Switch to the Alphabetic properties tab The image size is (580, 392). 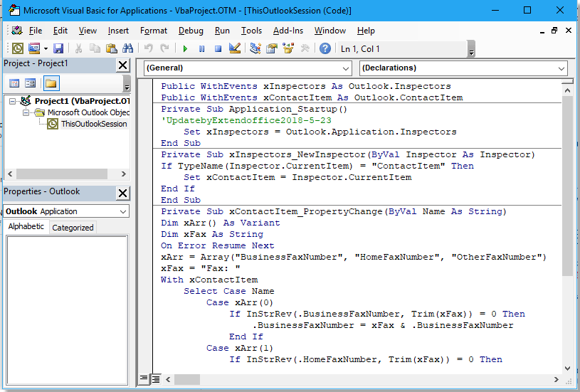pyautogui.click(x=26, y=226)
